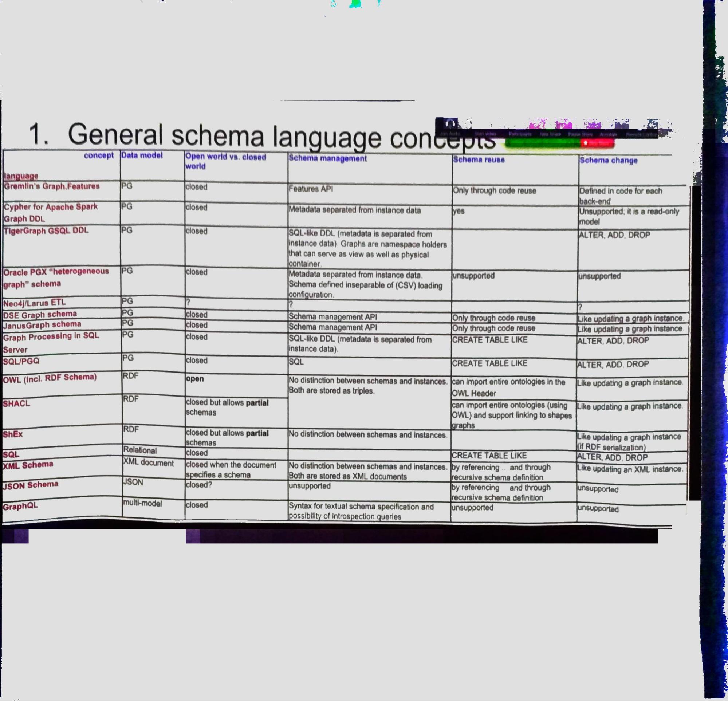Click the Schema management column header
The width and height of the screenshot is (728, 701).
[x=328, y=159]
